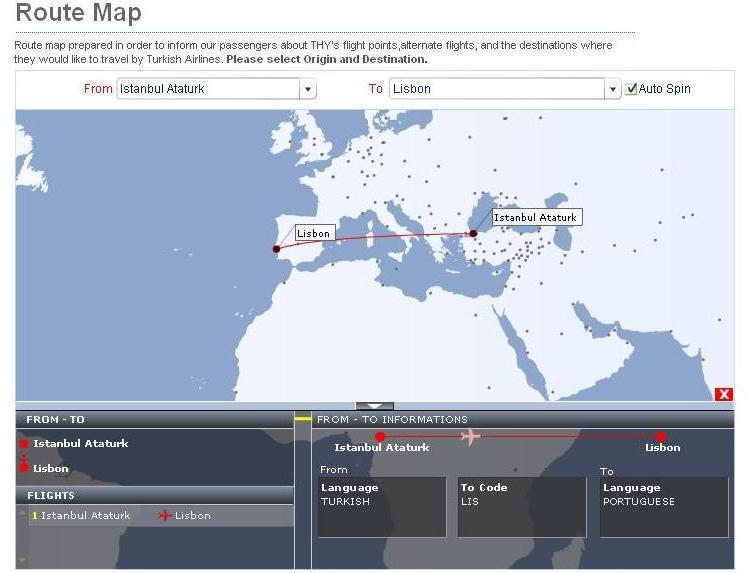Select the Istanbul Ataturk marker dot on map
The height and width of the screenshot is (573, 748).
[473, 233]
